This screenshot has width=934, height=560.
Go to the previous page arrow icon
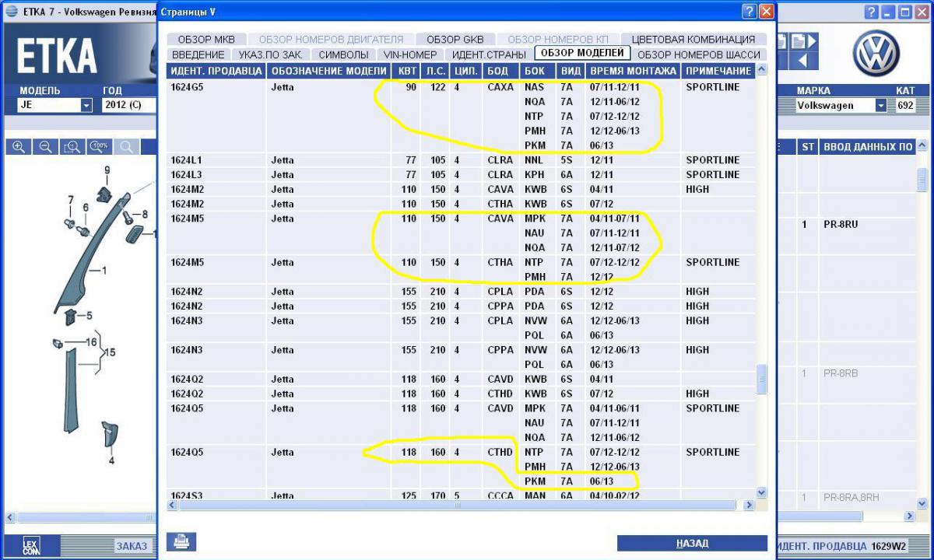[x=805, y=61]
